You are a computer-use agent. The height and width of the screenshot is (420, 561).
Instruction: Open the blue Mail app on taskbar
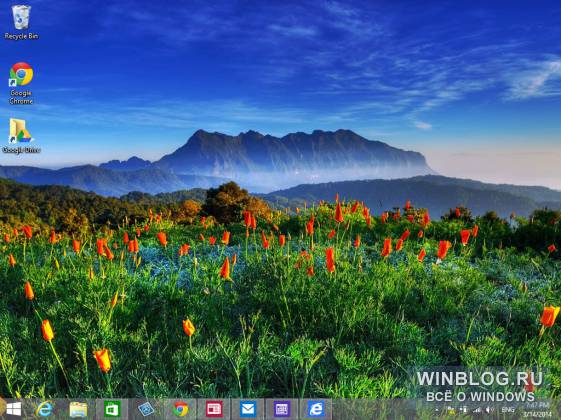point(248,409)
